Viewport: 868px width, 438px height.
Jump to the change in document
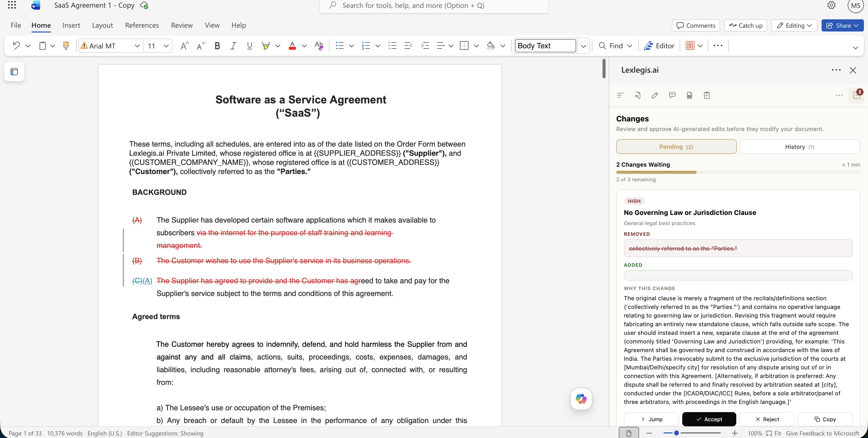point(651,419)
